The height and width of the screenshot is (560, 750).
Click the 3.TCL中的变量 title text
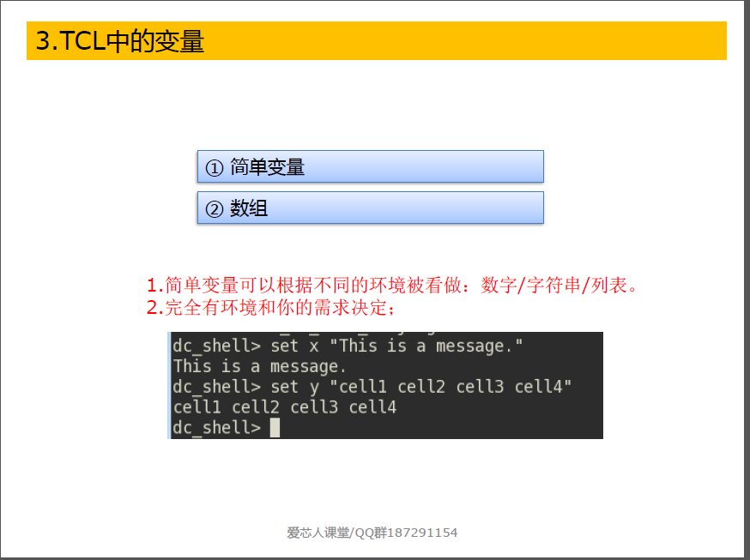120,40
